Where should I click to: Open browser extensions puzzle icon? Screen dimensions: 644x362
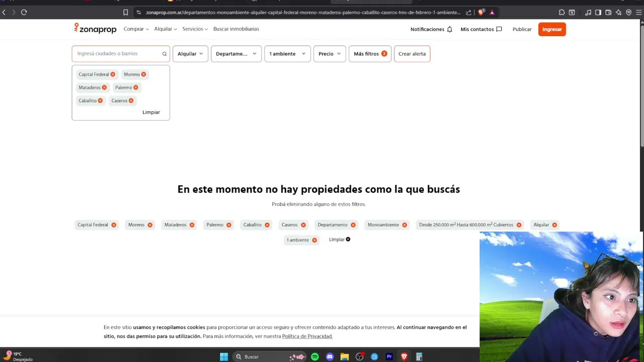562,12
